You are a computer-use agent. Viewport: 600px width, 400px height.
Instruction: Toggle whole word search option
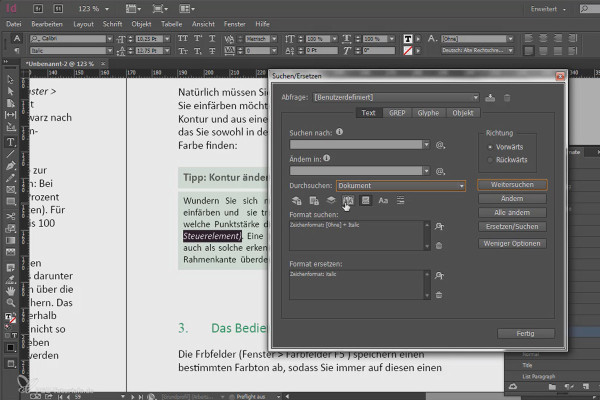(x=400, y=200)
